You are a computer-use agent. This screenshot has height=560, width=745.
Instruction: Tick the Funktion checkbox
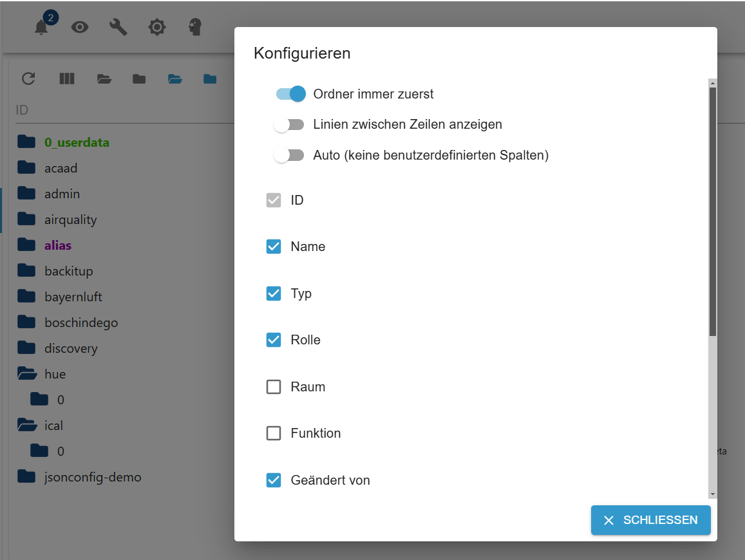274,433
